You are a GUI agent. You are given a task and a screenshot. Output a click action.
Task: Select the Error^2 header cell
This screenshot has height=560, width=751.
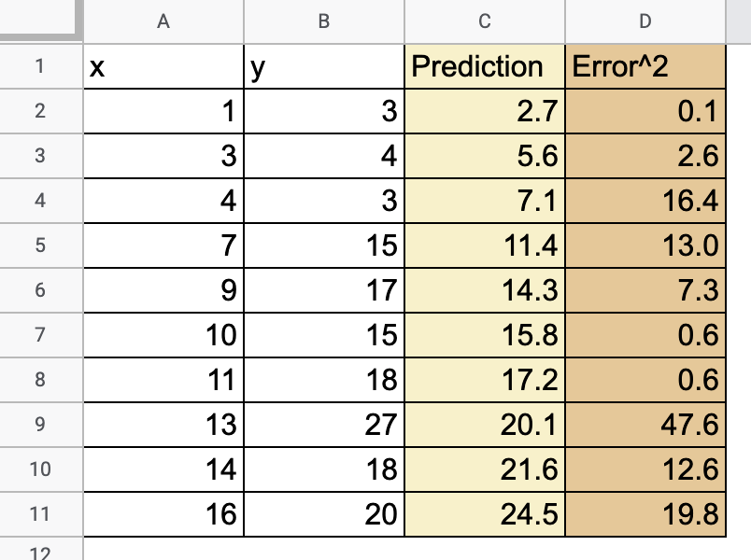[645, 66]
